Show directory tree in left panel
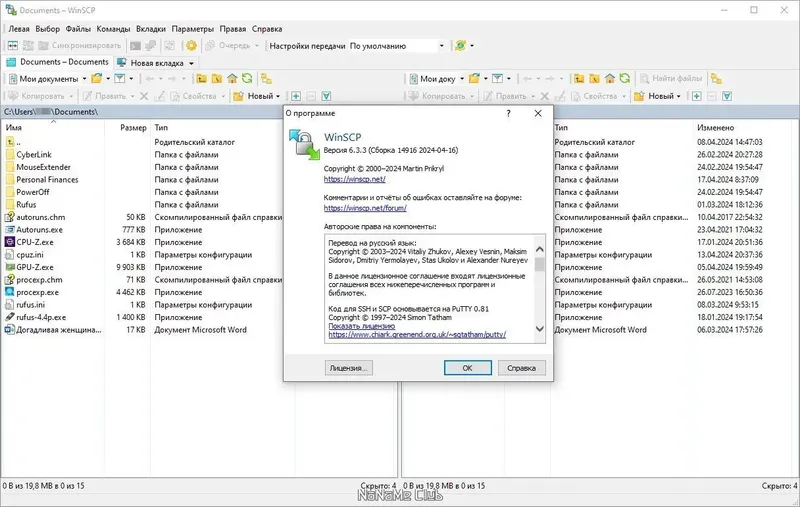 pyautogui.click(x=266, y=79)
